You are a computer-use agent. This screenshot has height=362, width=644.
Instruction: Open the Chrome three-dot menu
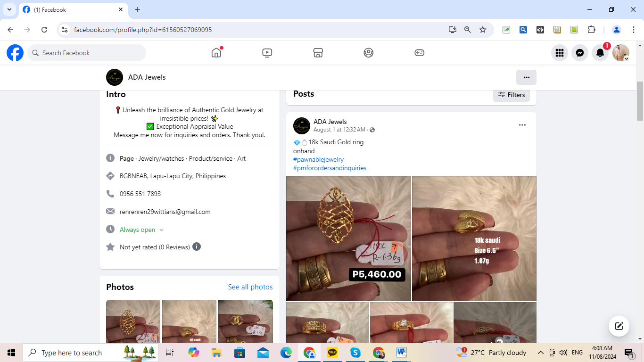point(634,30)
